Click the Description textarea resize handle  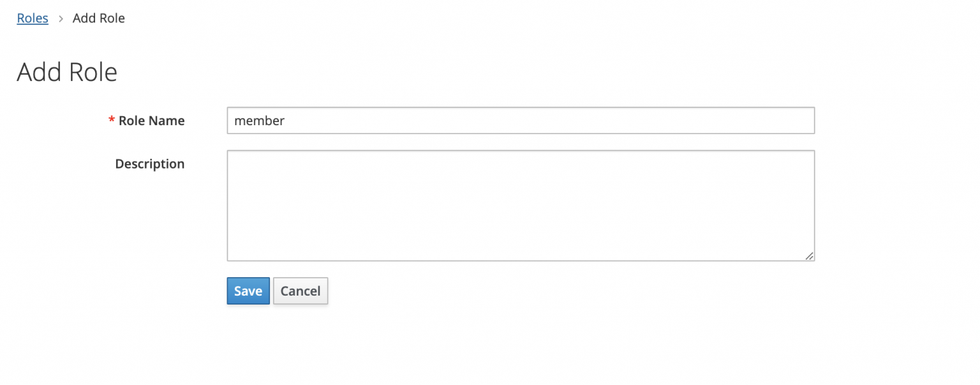(809, 255)
